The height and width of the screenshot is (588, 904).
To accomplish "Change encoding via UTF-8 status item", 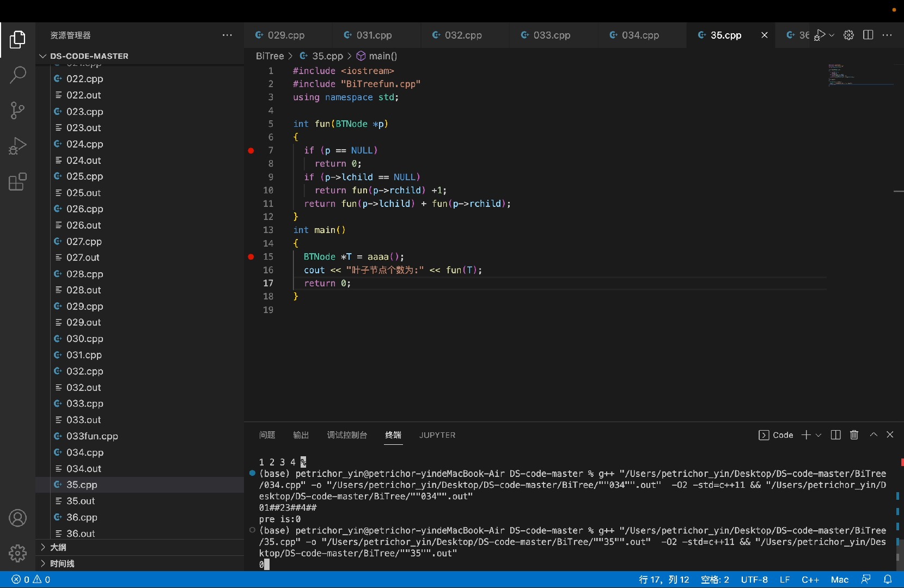I will (754, 580).
